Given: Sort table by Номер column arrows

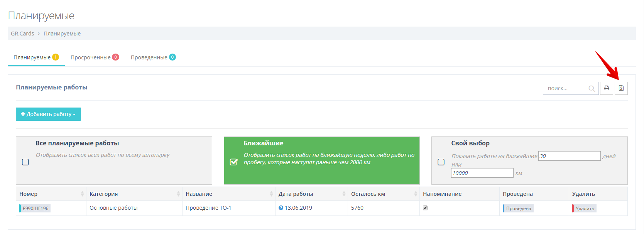Looking at the screenshot, I should pos(82,194).
